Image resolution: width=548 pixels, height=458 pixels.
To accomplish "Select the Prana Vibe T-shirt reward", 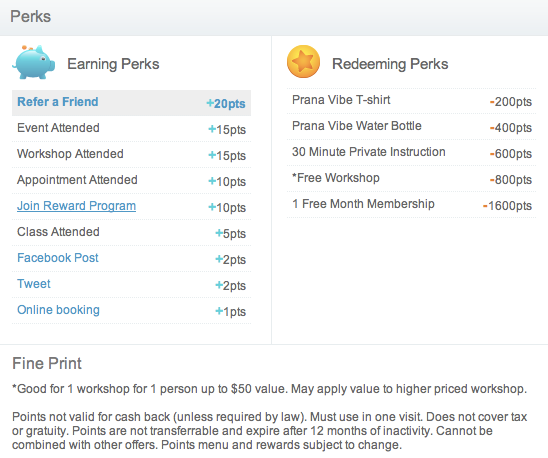I will 411,101.
